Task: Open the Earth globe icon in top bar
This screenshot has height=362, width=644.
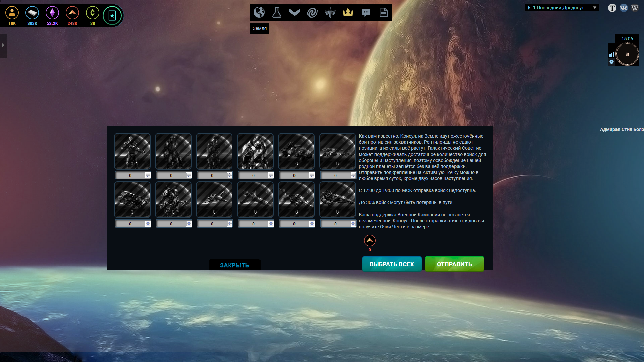Action: pyautogui.click(x=259, y=13)
